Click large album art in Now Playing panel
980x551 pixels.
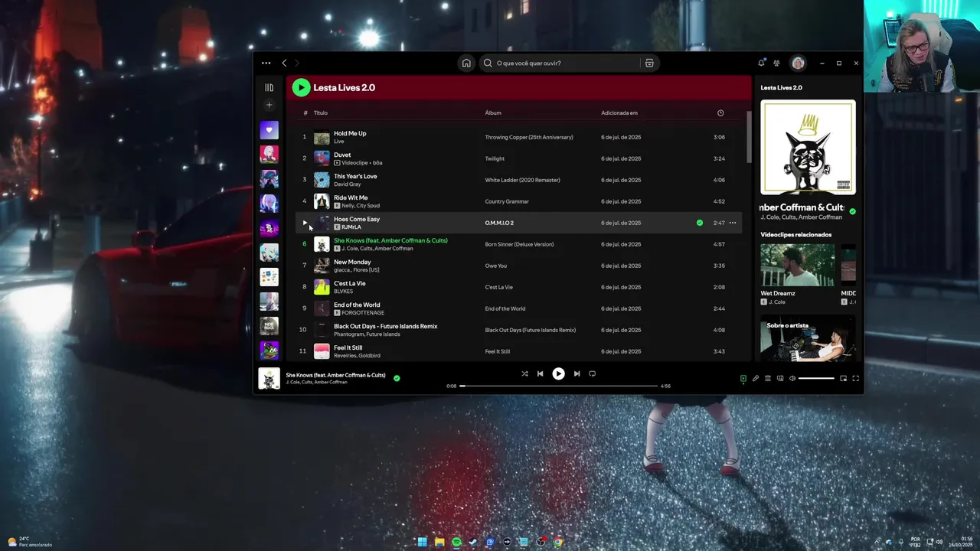[808, 147]
